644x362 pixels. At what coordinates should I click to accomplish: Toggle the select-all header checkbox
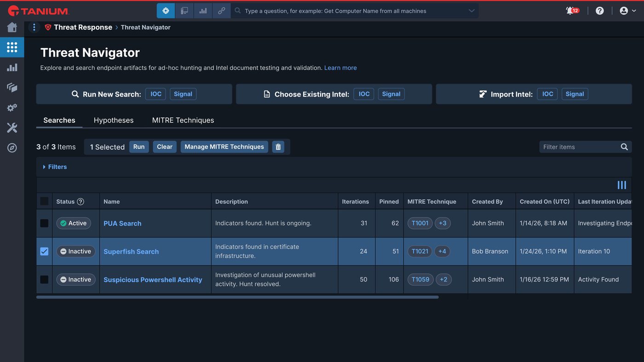(44, 201)
